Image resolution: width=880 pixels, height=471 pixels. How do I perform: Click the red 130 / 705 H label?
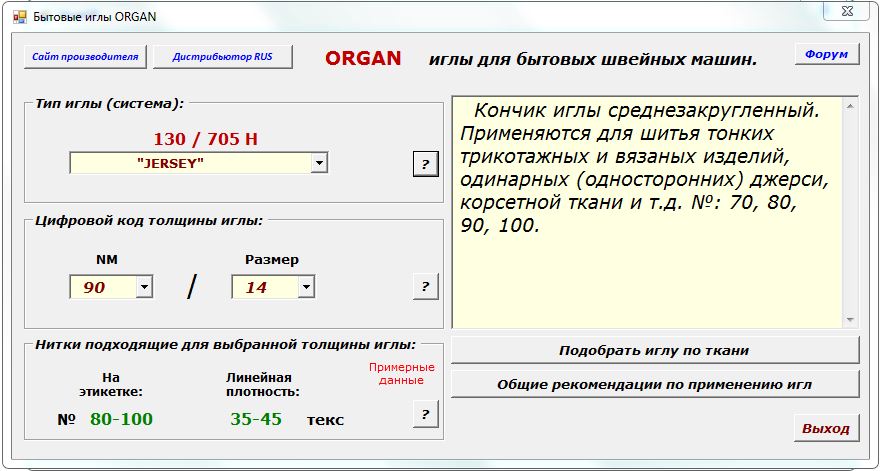click(x=205, y=139)
